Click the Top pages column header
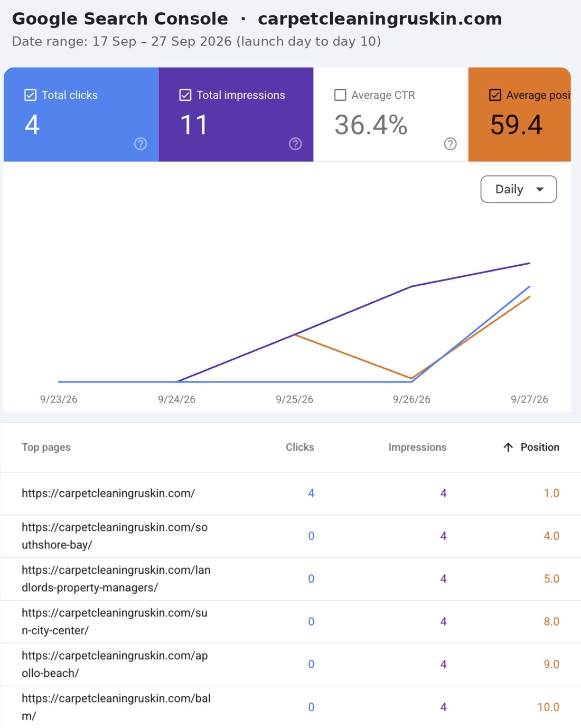This screenshot has height=728, width=581. (x=46, y=447)
